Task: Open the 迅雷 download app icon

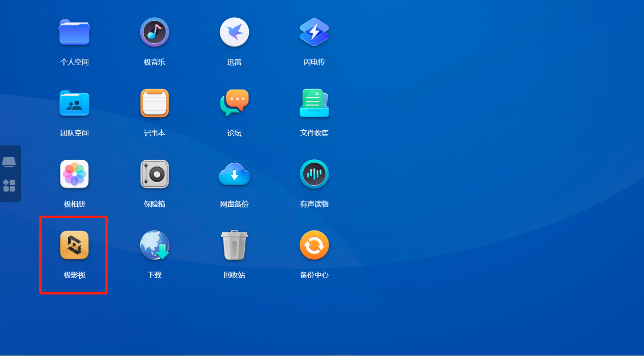Action: (234, 32)
